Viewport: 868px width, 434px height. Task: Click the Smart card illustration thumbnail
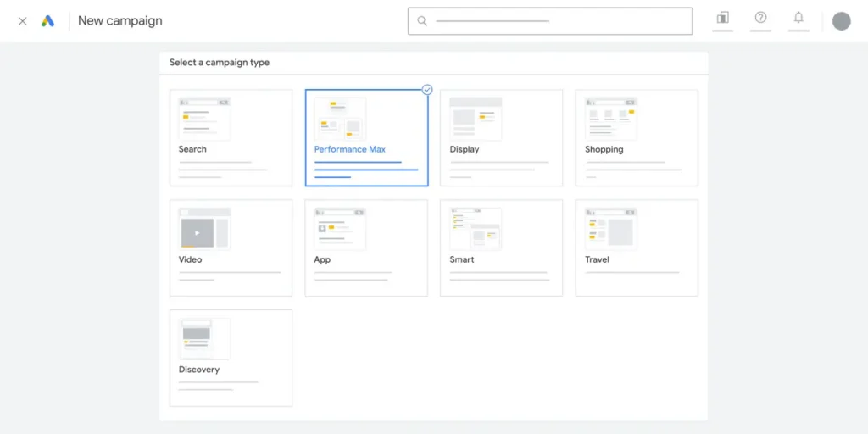coord(476,229)
